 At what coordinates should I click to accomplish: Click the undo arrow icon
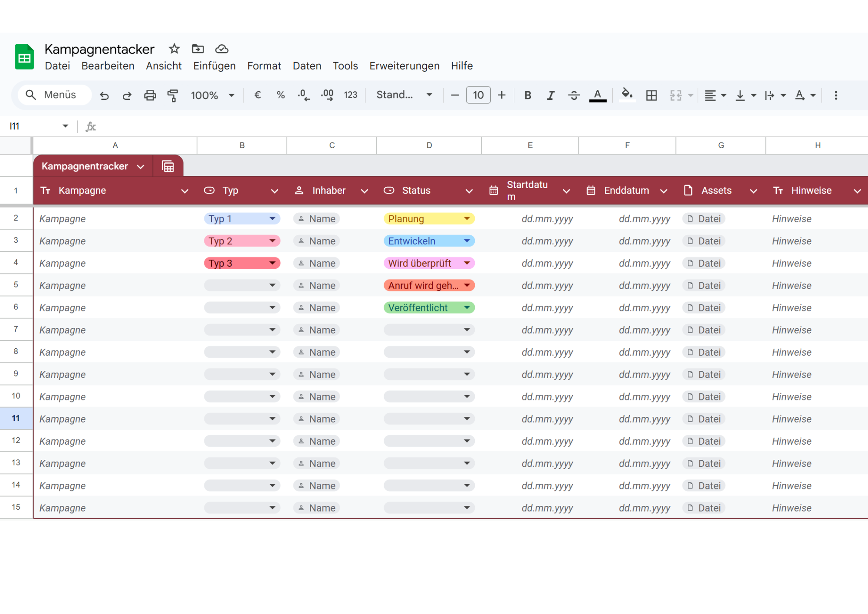[104, 95]
